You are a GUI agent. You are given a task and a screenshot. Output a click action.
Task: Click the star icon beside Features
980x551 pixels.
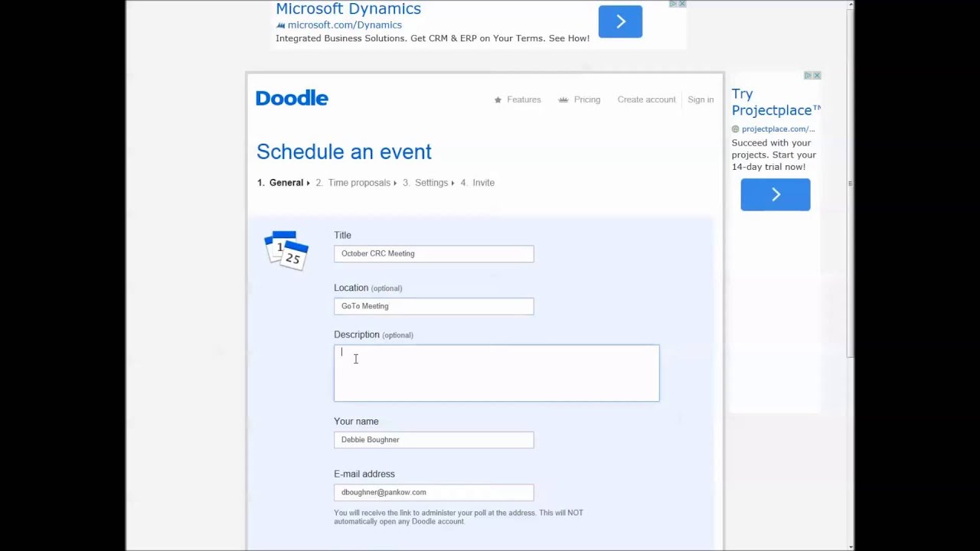click(x=498, y=99)
